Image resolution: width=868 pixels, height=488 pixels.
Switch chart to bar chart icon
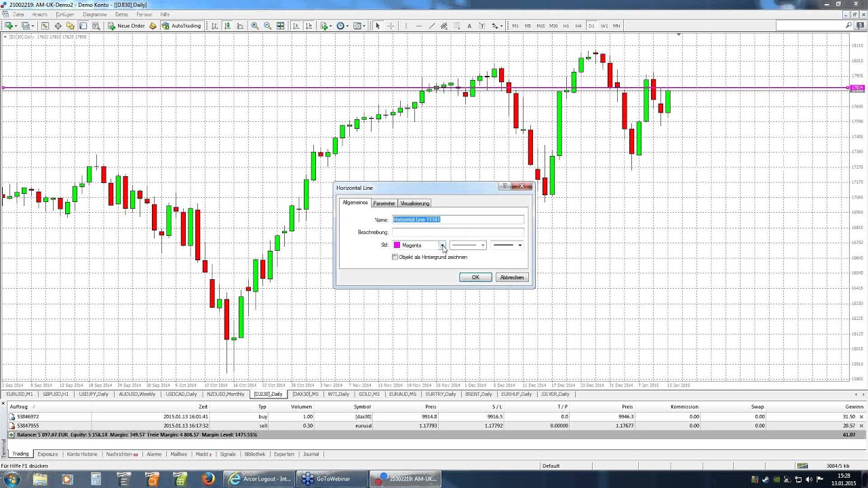click(x=214, y=26)
